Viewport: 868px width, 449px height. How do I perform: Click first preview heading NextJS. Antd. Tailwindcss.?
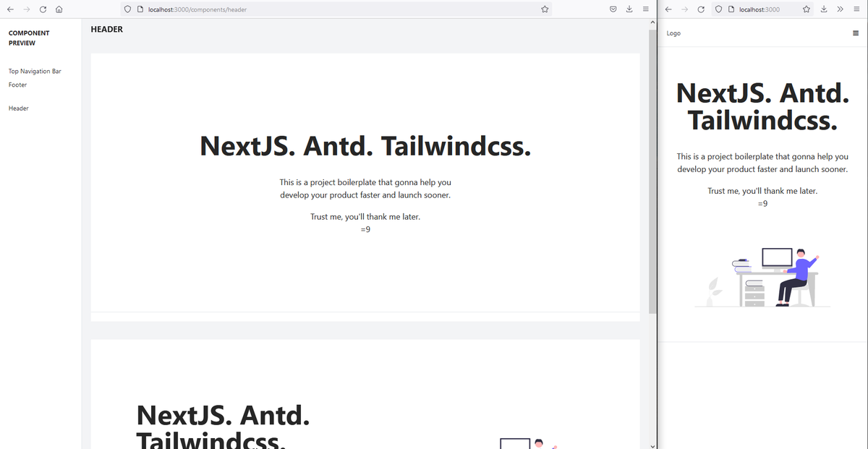point(365,146)
